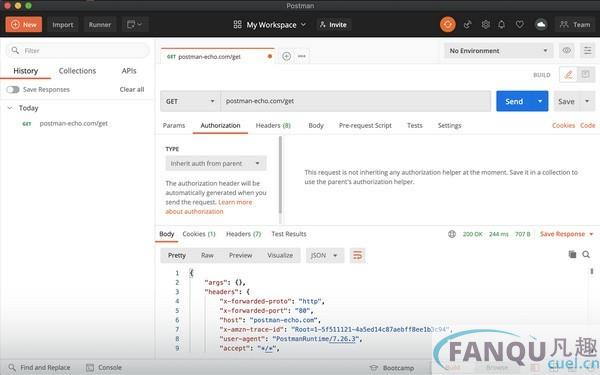
Task: Save the request
Action: pyautogui.click(x=566, y=101)
